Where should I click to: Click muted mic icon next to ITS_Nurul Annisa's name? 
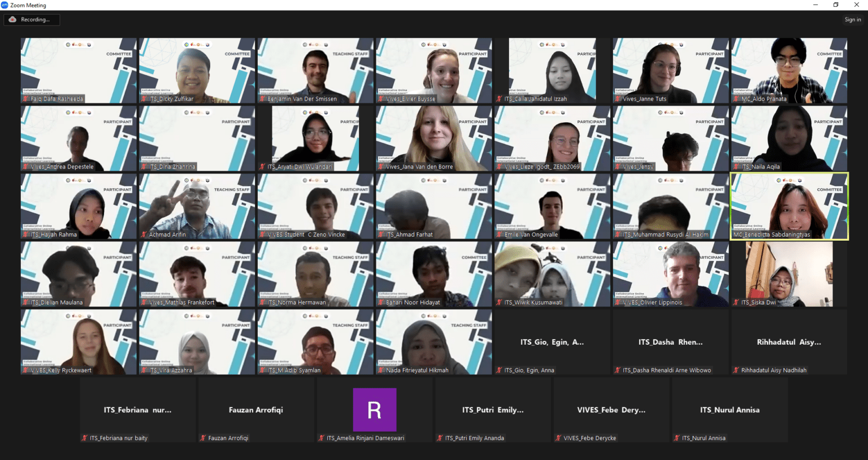coord(677,438)
